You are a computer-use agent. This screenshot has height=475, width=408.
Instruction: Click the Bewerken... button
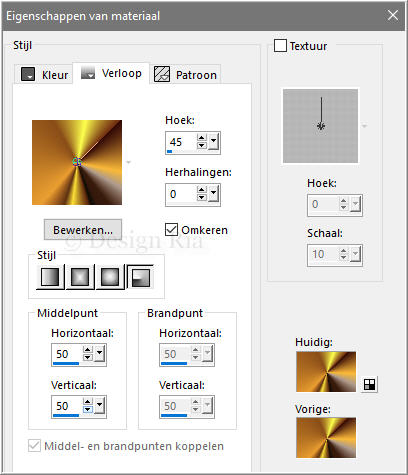point(83,230)
